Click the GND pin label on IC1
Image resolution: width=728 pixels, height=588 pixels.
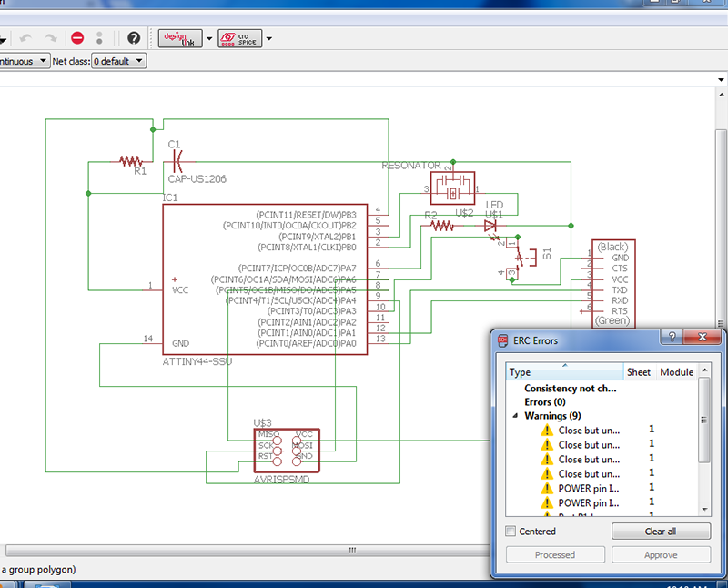click(x=180, y=343)
